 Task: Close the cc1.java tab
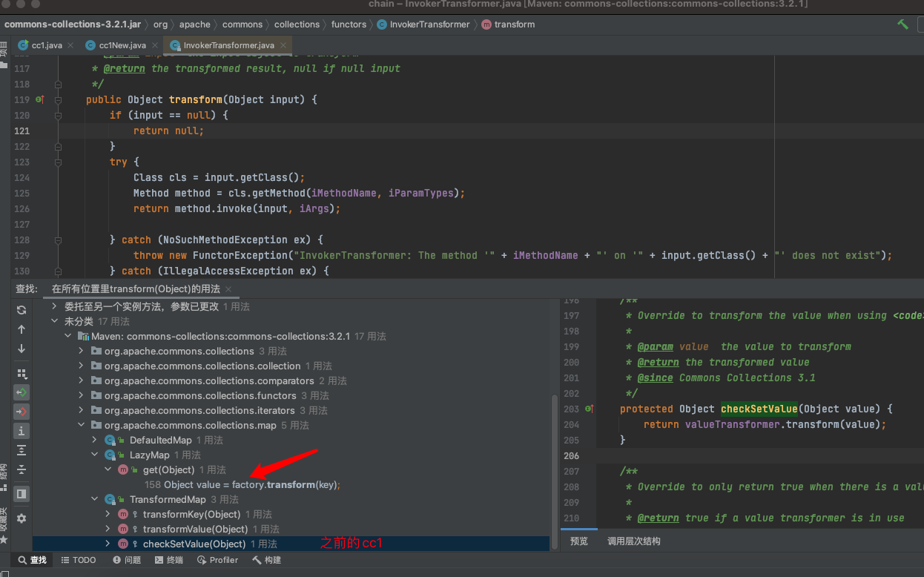pyautogui.click(x=70, y=45)
